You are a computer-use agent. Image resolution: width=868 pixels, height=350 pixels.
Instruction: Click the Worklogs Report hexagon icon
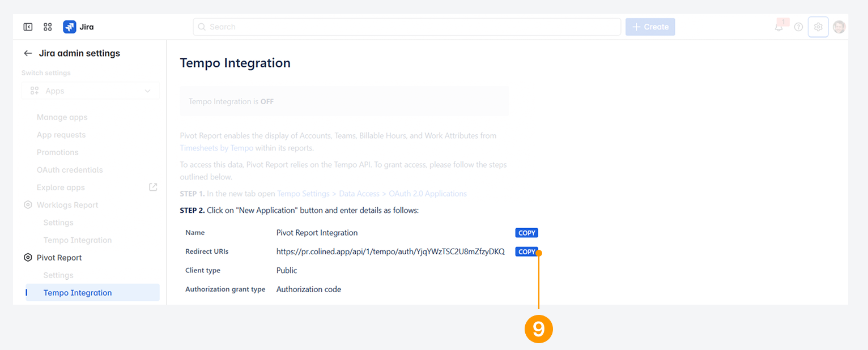click(28, 205)
